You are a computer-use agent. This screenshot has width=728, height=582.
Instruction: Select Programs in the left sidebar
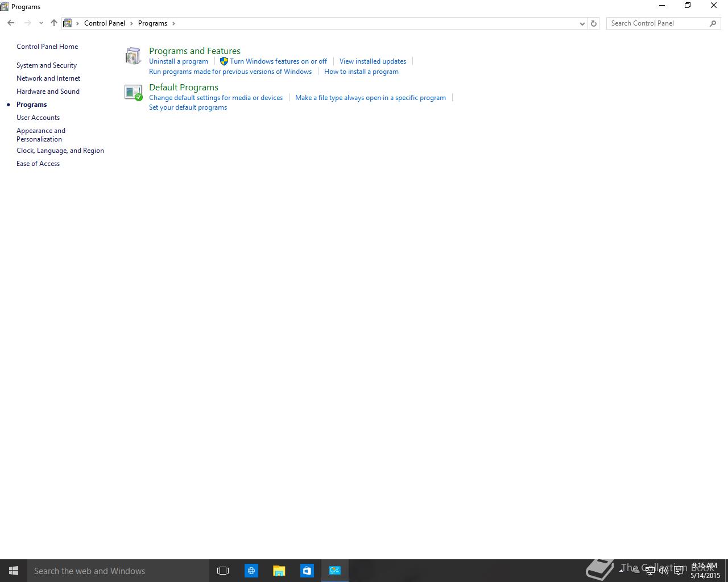[32, 105]
